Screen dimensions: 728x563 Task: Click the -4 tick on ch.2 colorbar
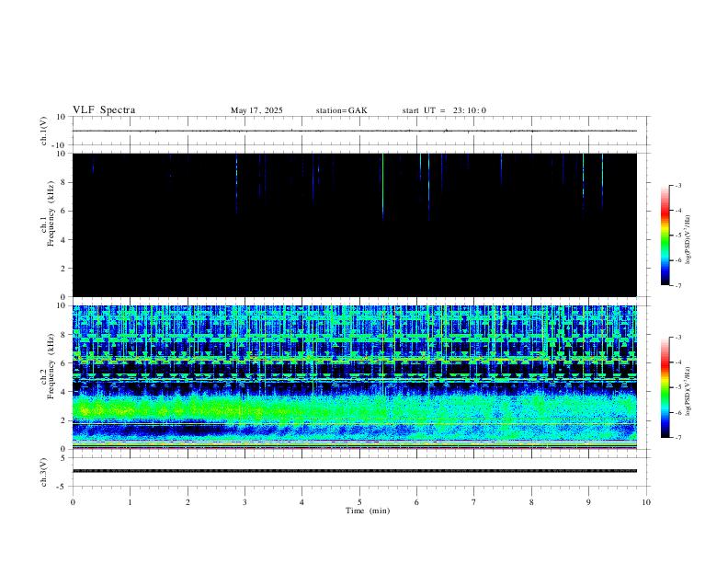click(677, 362)
